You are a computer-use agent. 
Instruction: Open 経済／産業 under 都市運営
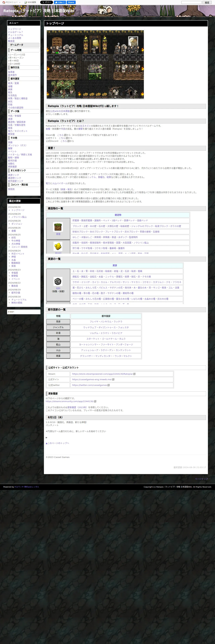(14, 83)
